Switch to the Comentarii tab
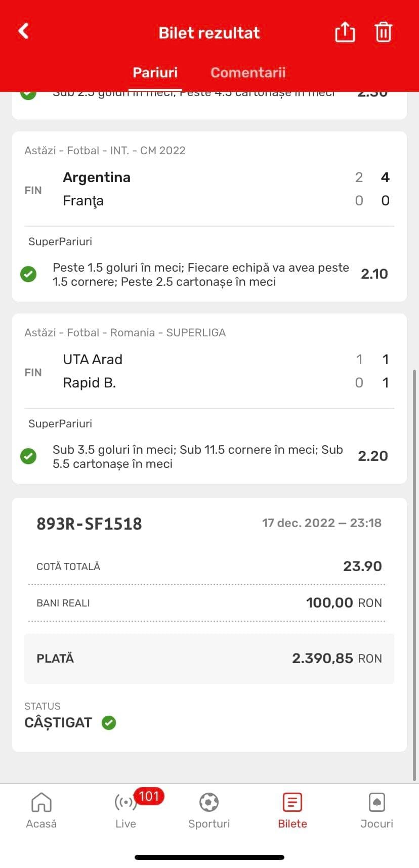 (x=248, y=72)
